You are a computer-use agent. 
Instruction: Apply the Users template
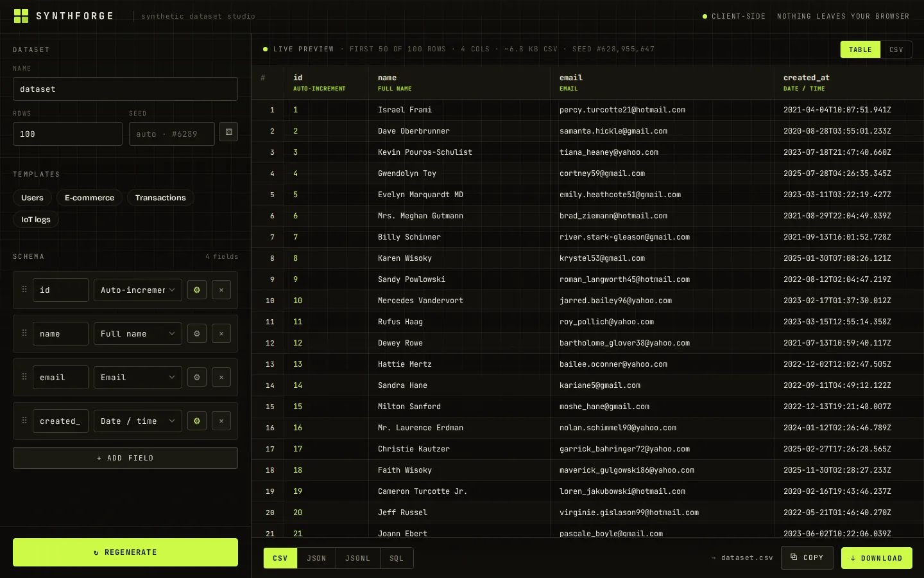tap(32, 198)
